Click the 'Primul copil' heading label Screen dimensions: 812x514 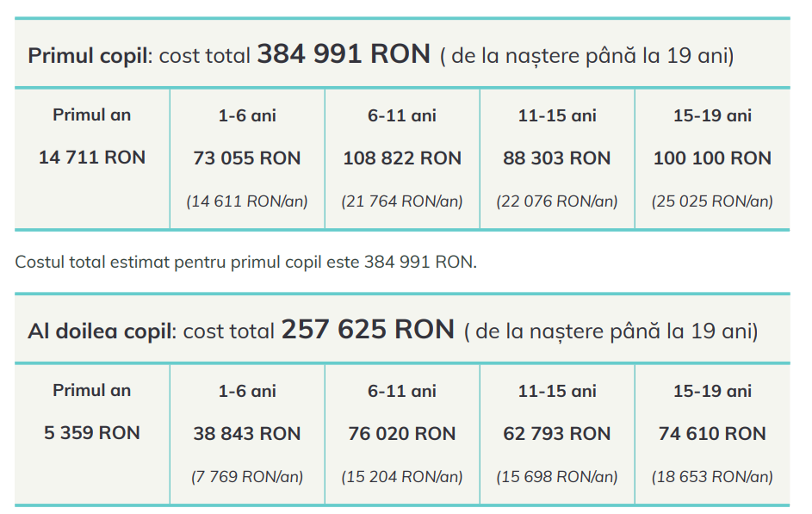point(90,56)
